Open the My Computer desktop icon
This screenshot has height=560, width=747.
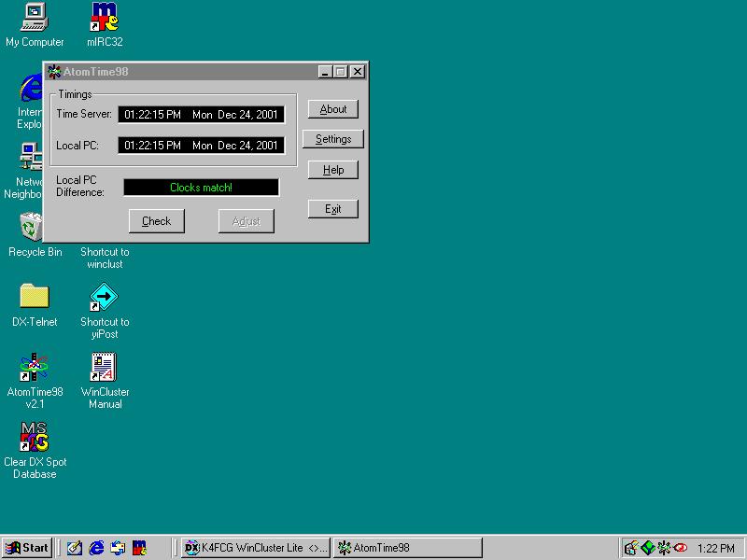(x=35, y=17)
